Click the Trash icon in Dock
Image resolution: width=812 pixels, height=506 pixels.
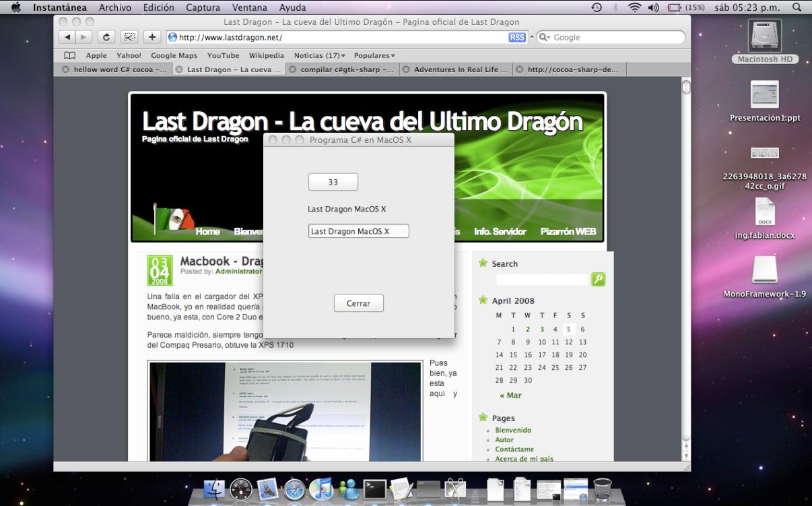(x=601, y=491)
